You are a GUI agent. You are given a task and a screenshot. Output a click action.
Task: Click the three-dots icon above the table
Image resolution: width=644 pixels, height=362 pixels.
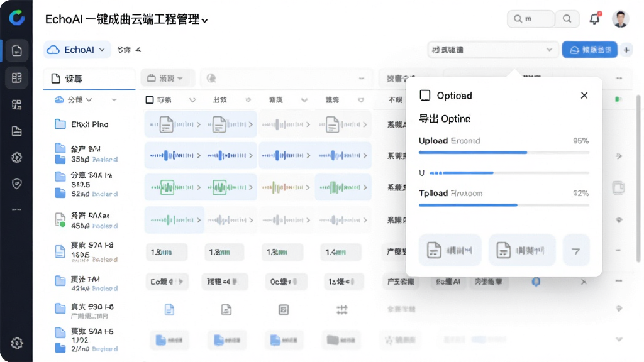619,78
